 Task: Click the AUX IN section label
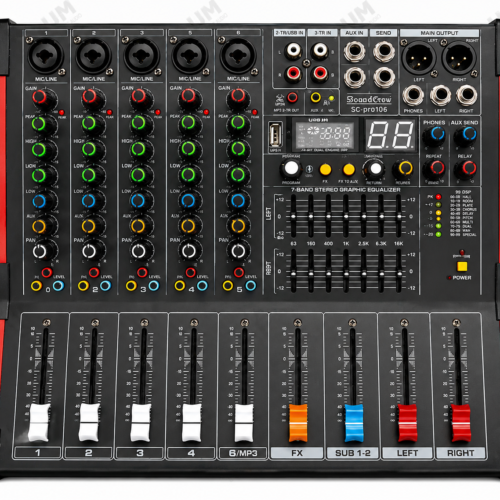(x=354, y=33)
